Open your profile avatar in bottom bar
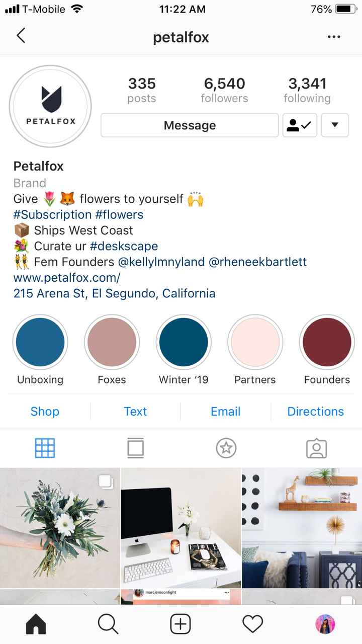Image resolution: width=362 pixels, height=644 pixels. (x=325, y=624)
